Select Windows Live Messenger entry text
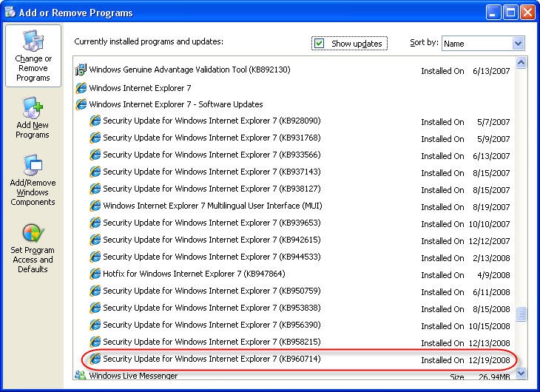This screenshot has height=392, width=540. pyautogui.click(x=133, y=376)
